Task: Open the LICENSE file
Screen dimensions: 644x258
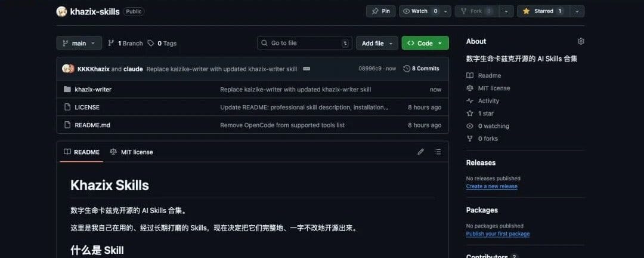Action: [87, 107]
